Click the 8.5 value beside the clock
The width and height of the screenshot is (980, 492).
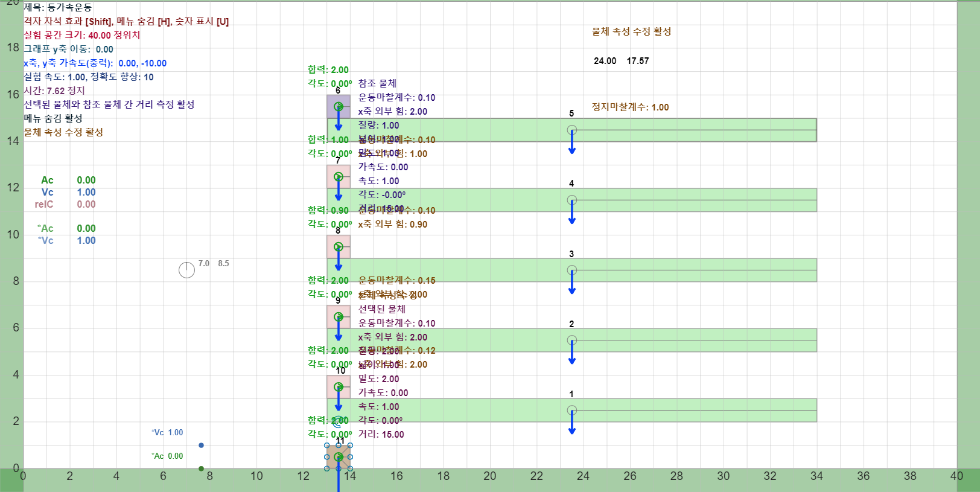(x=223, y=263)
